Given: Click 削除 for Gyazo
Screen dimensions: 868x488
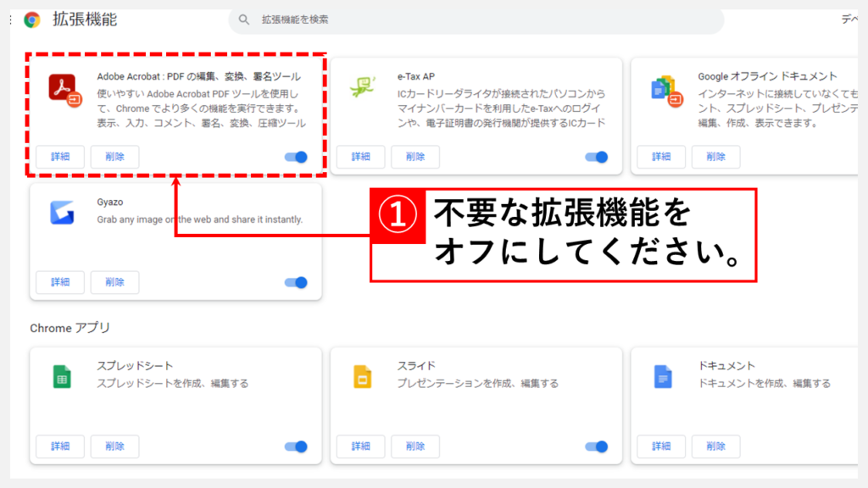Looking at the screenshot, I should tap(114, 282).
